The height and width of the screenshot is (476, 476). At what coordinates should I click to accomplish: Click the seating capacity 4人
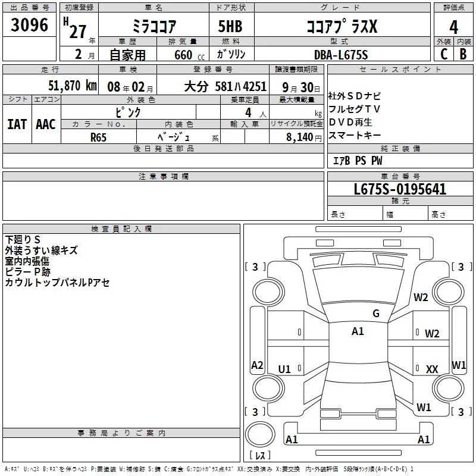(256, 113)
